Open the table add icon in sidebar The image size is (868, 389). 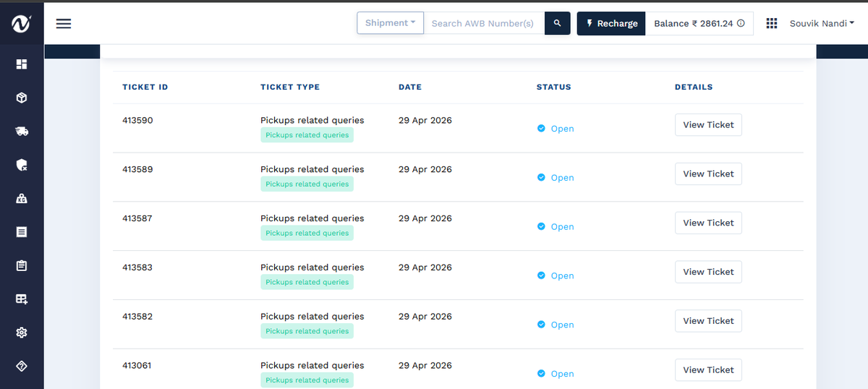(x=22, y=299)
